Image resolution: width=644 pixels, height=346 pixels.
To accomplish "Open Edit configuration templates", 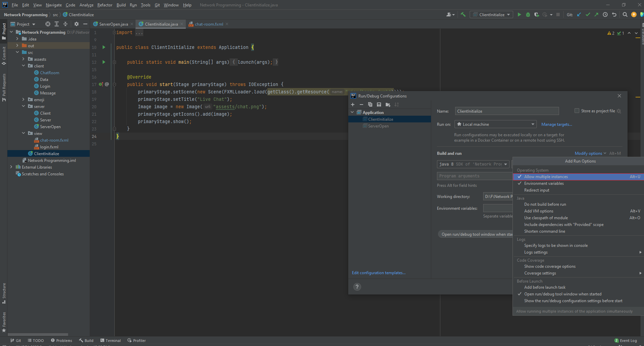I will [378, 272].
